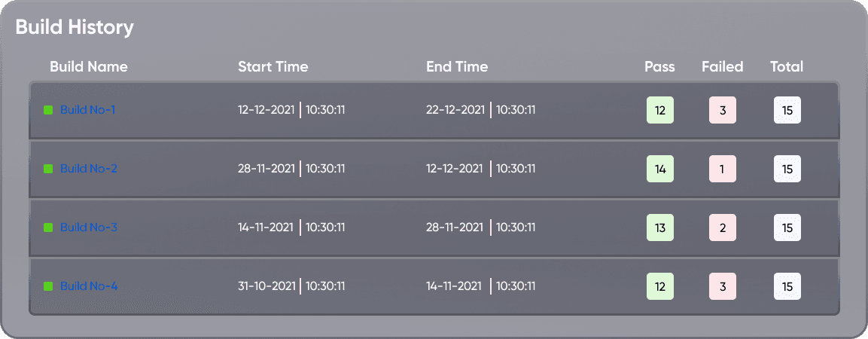Click the pass count badge 14 for Build No-2
The image size is (868, 339).
click(x=660, y=169)
